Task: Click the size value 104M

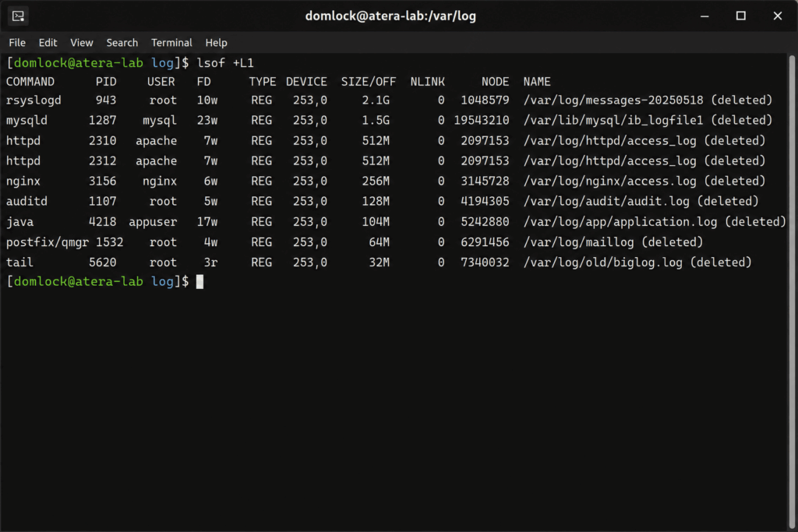Action: click(376, 222)
